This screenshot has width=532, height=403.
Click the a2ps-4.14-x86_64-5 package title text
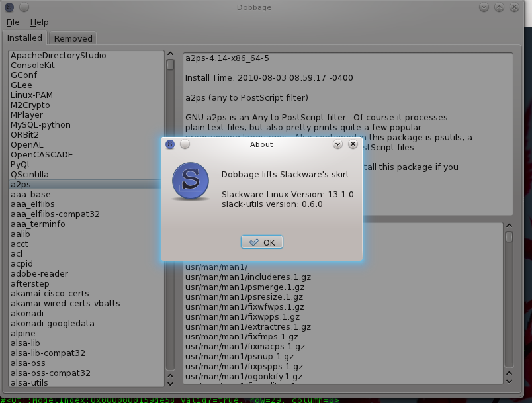point(227,58)
